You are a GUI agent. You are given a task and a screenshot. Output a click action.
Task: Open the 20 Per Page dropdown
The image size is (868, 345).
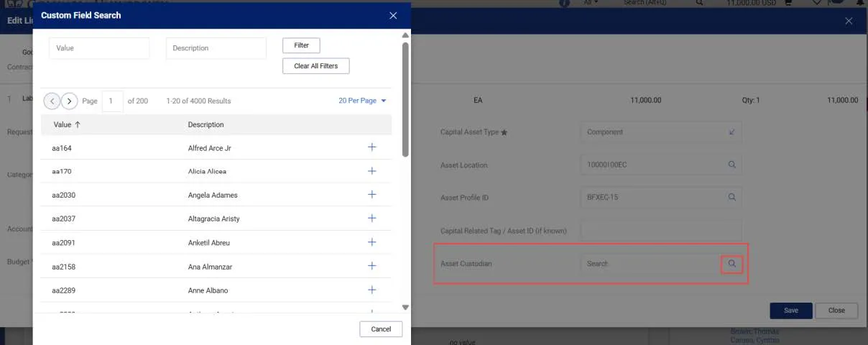tap(362, 101)
